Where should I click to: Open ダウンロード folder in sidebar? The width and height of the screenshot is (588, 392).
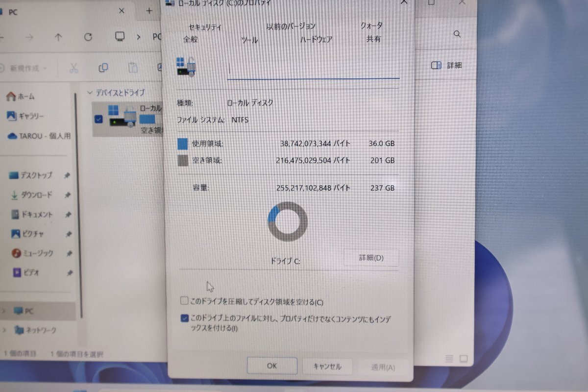(31, 195)
